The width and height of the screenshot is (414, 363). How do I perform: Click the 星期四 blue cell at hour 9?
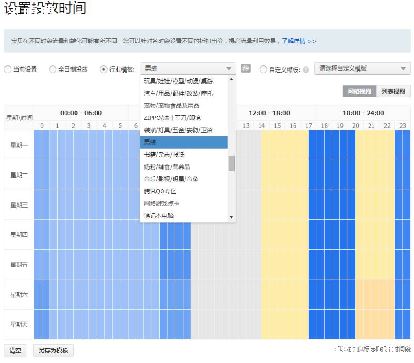click(183, 235)
